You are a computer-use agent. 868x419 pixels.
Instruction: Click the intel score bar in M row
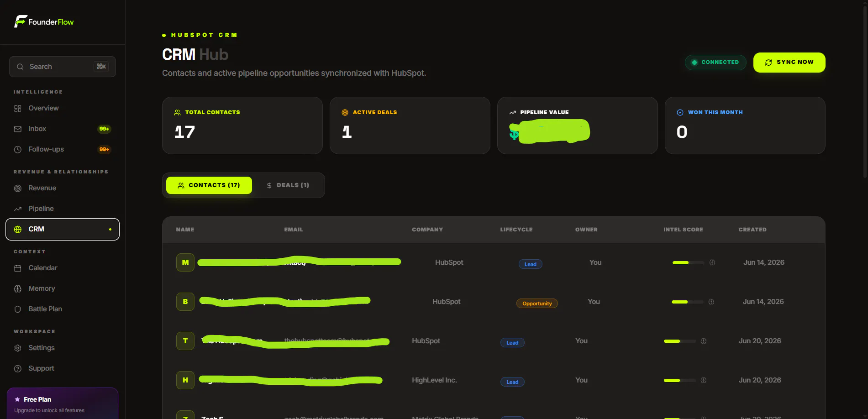tap(688, 262)
